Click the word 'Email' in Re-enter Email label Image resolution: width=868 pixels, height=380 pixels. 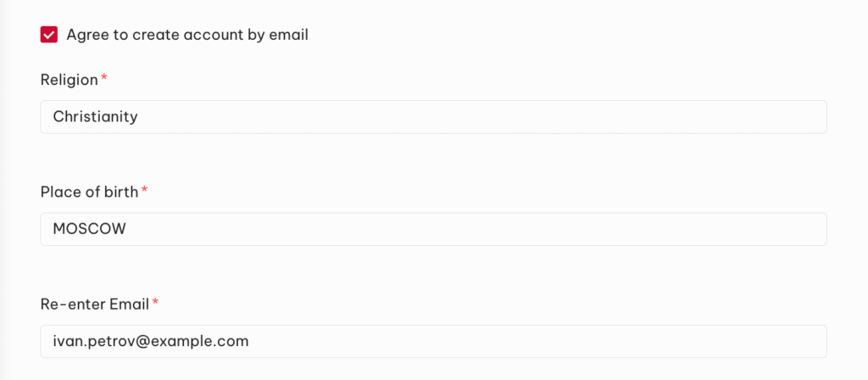130,304
